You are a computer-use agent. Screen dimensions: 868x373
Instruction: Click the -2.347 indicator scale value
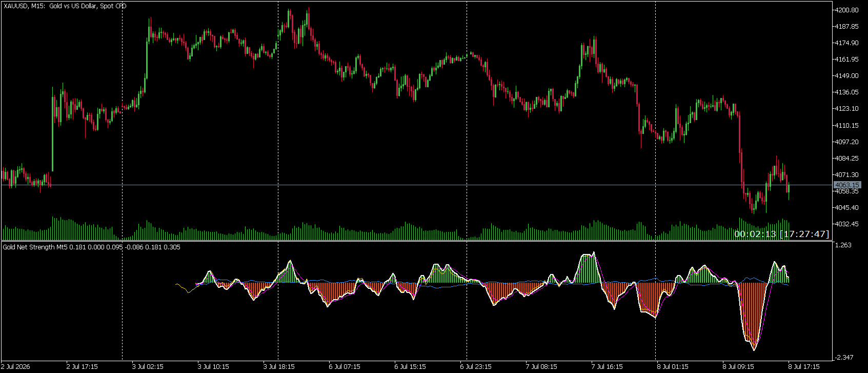[844, 358]
